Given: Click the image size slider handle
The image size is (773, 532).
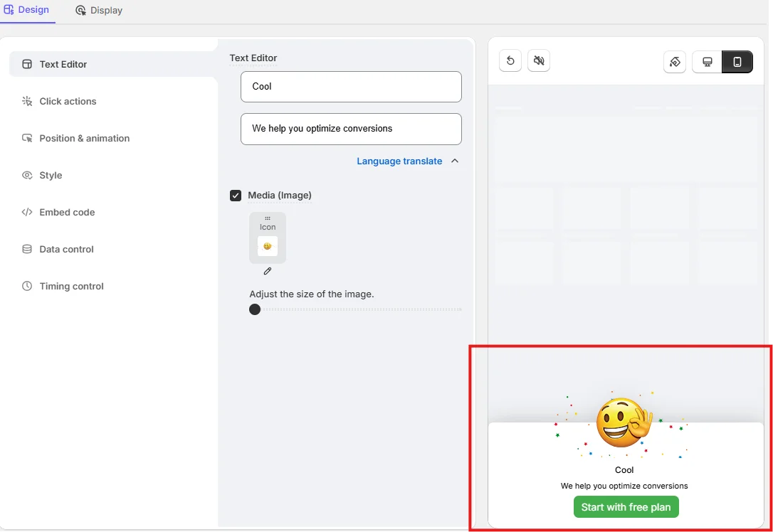Looking at the screenshot, I should click(x=255, y=309).
